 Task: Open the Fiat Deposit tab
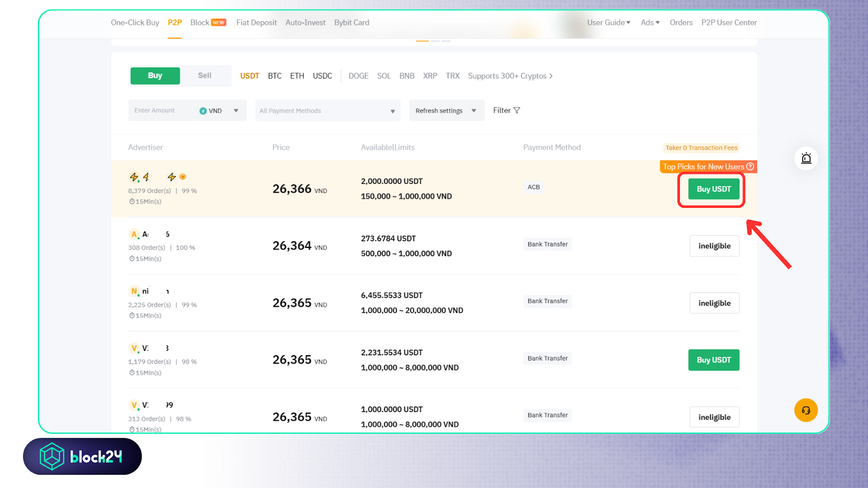pos(257,23)
